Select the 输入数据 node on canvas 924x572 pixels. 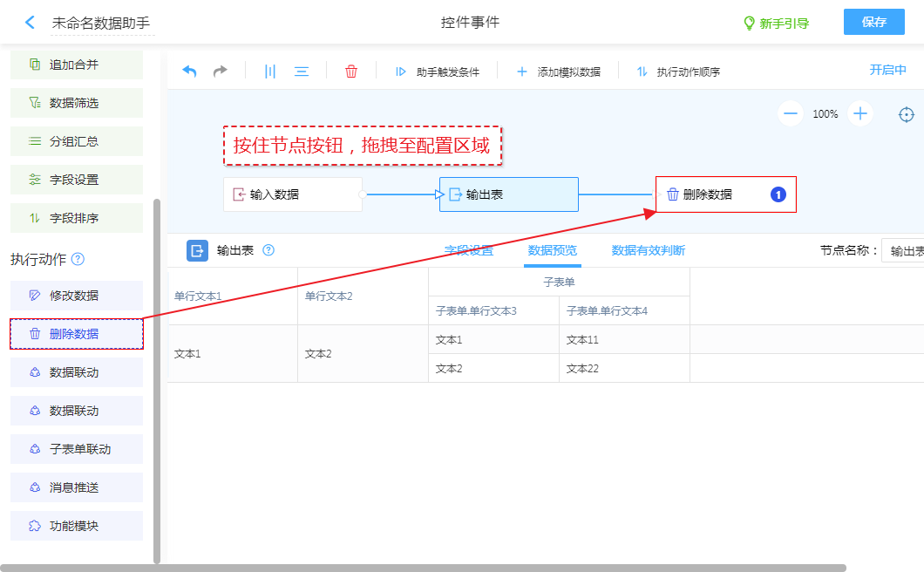pos(292,194)
